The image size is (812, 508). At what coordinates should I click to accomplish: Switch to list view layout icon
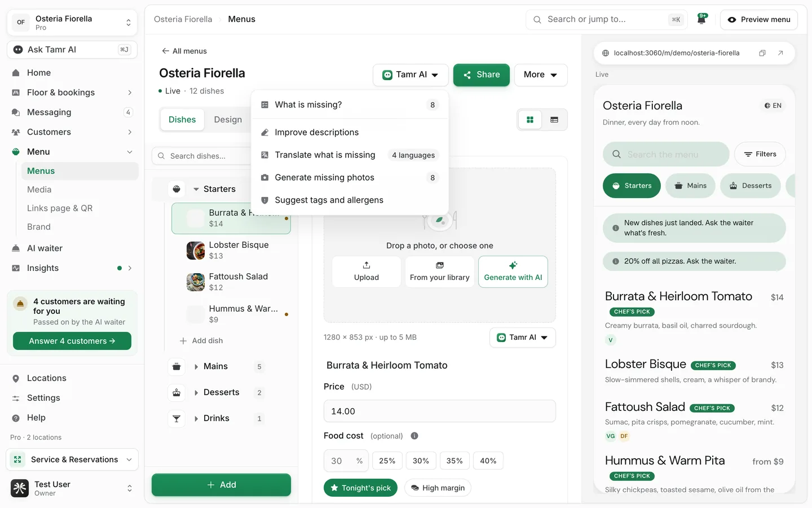554,120
